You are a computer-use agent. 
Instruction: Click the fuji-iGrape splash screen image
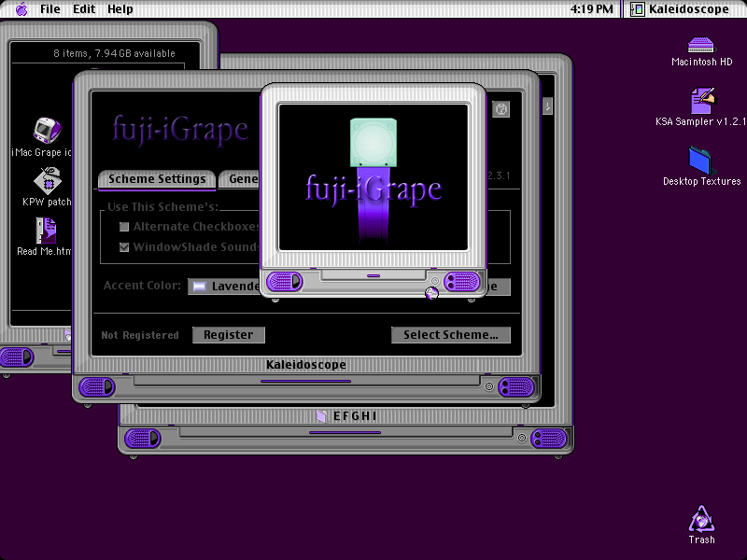click(373, 176)
